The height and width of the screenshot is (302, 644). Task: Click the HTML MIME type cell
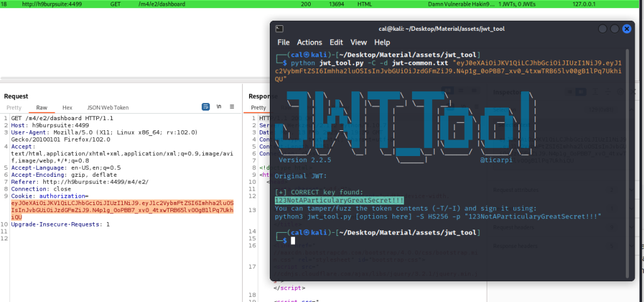(x=365, y=4)
